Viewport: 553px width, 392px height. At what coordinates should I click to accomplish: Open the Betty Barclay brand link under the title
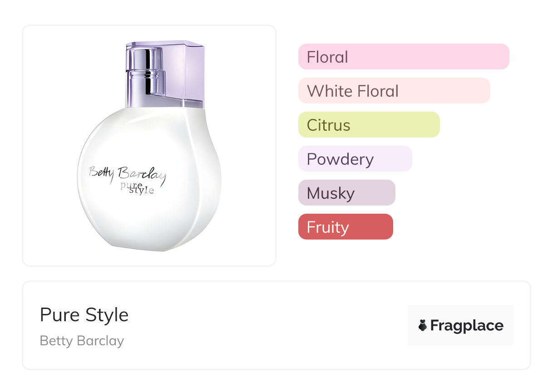click(x=82, y=341)
